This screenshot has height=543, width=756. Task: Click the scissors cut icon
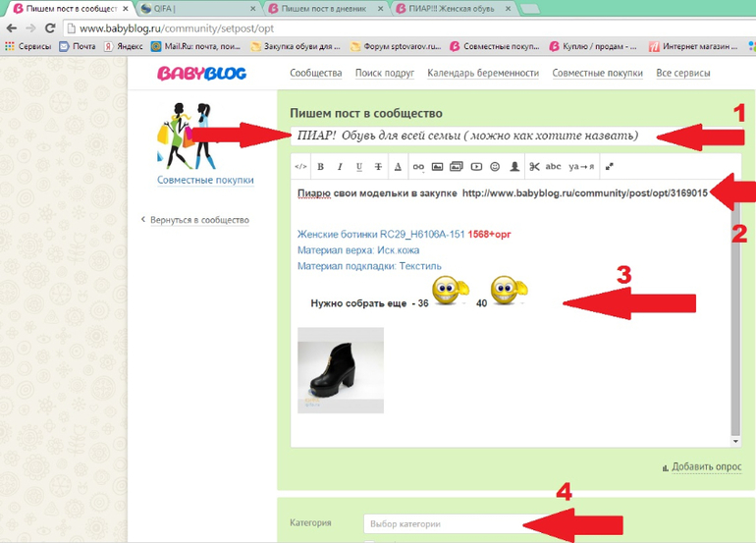click(x=534, y=167)
